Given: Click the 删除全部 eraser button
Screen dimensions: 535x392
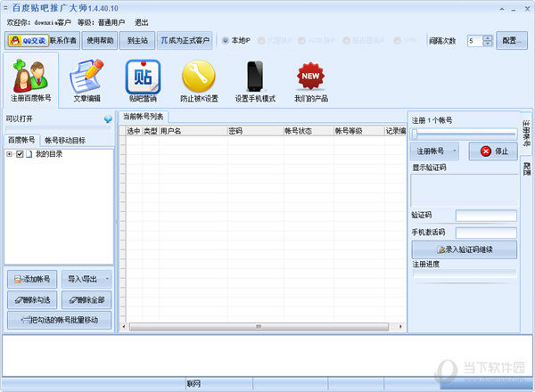Looking at the screenshot, I should point(86,300).
